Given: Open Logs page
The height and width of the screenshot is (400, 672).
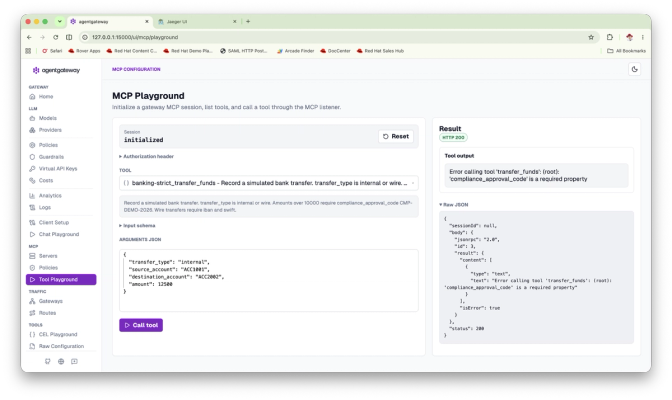Looking at the screenshot, I should point(40,208).
